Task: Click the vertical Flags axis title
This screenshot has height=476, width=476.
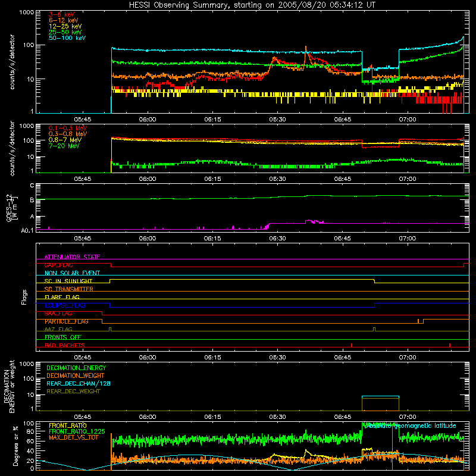Action: (x=24, y=297)
